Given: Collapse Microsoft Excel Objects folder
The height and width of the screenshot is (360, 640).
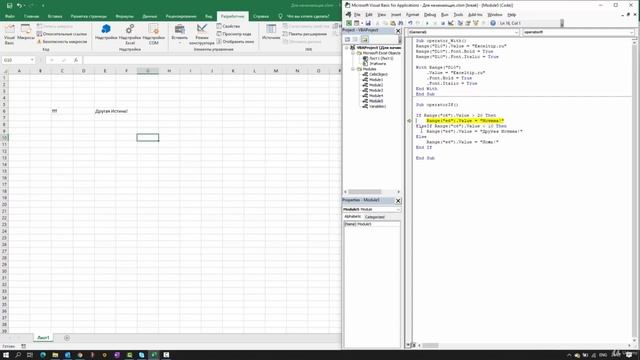Looking at the screenshot, I should (353, 53).
